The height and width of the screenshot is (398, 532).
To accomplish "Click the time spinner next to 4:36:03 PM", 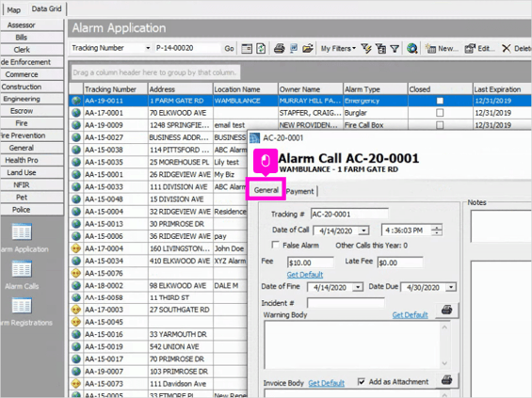I will coord(437,231).
